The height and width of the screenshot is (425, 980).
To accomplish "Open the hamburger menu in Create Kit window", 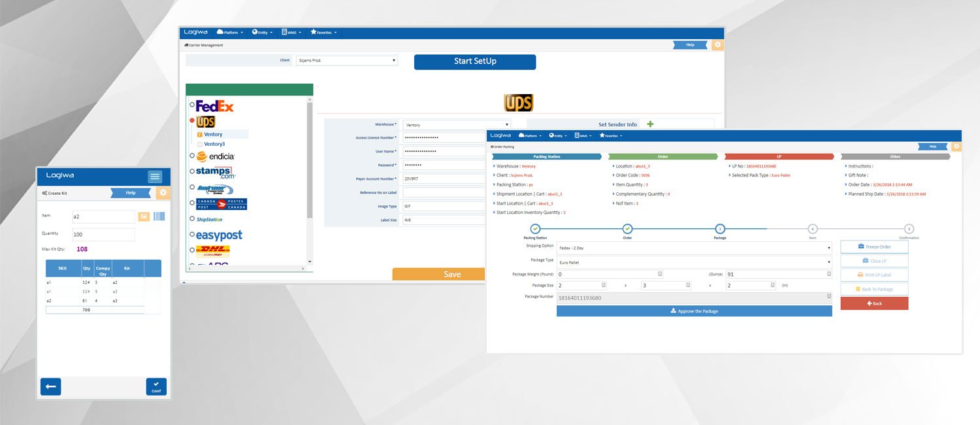I will 155,177.
